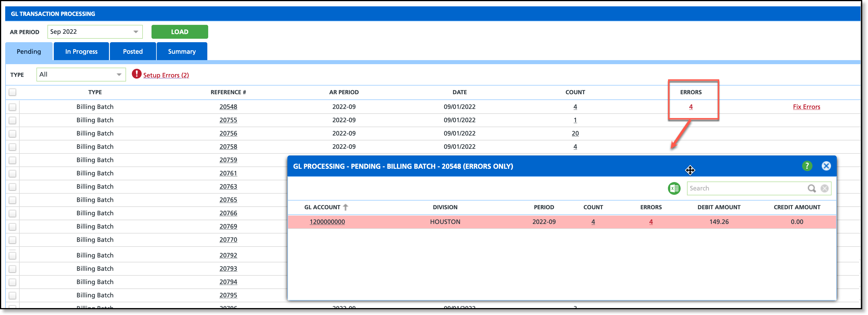
Task: Open the Summary tab
Action: (x=182, y=51)
